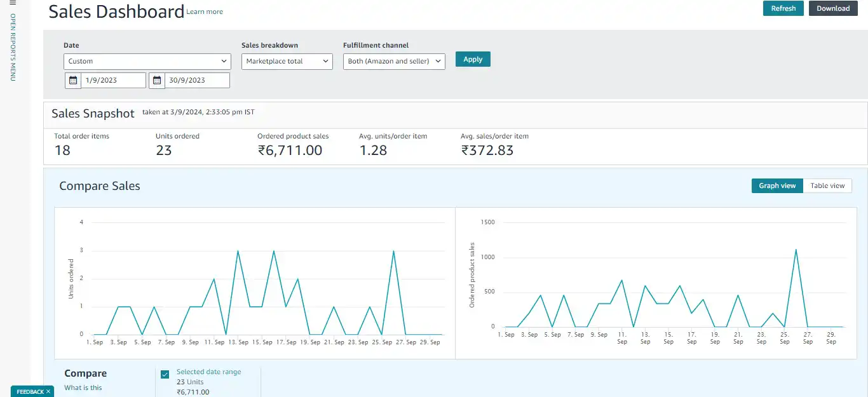Close the Feedback tab X icon

pos(48,392)
